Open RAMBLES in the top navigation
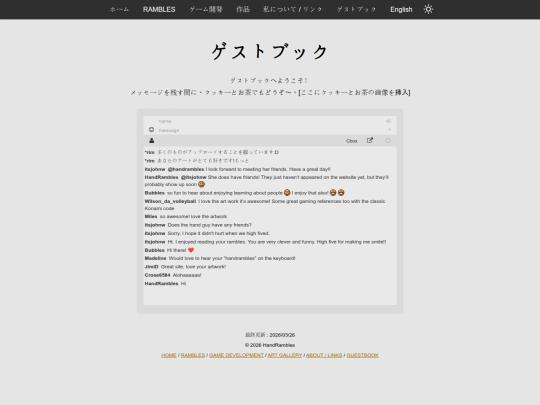Image resolution: width=540 pixels, height=405 pixels. point(159,9)
